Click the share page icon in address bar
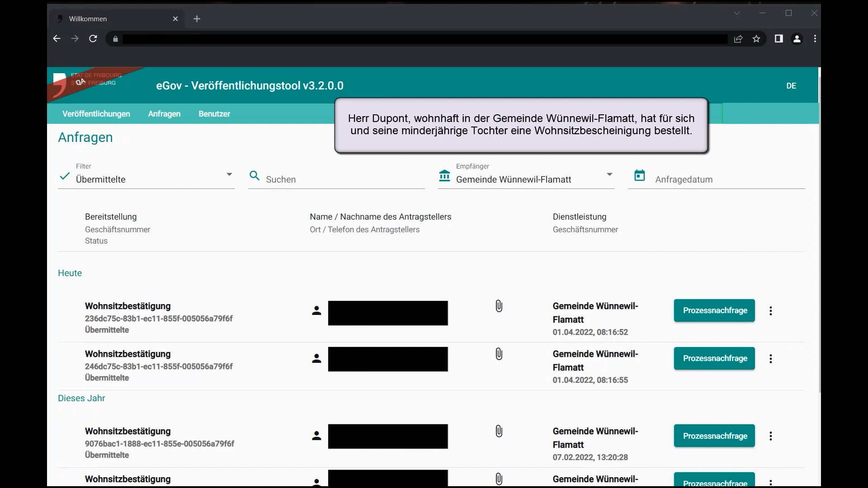868x488 pixels. pyautogui.click(x=738, y=39)
